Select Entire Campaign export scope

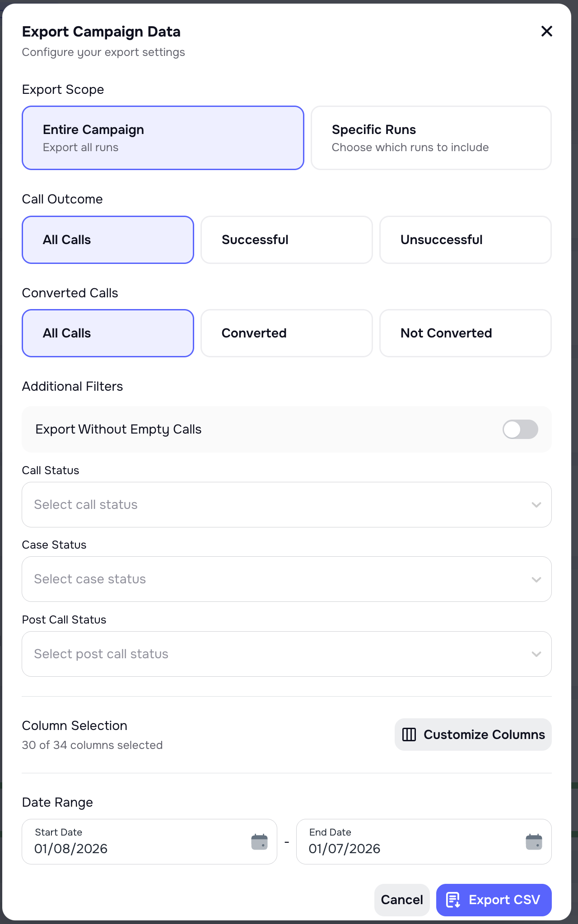pyautogui.click(x=163, y=138)
